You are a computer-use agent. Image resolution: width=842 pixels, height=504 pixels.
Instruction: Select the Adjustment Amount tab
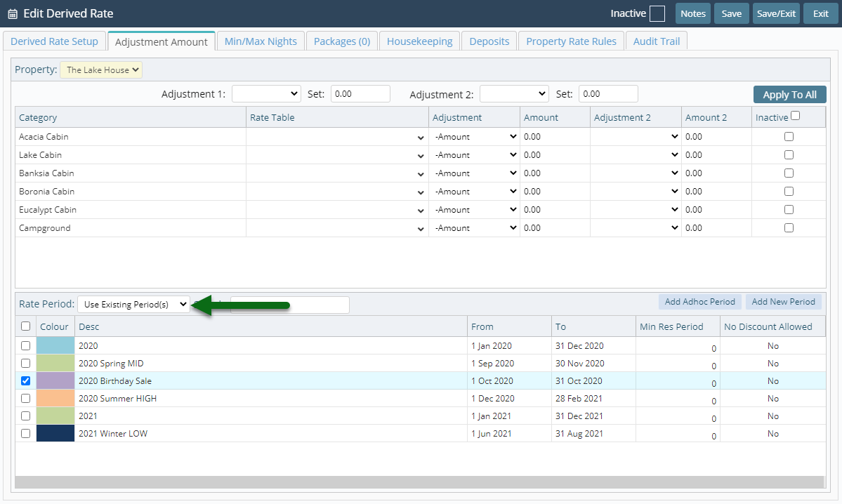(161, 42)
